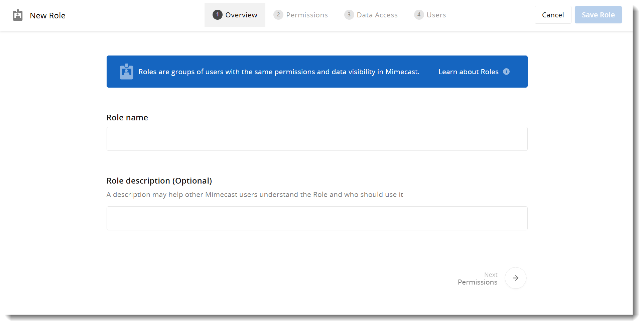Click the New Role page title
The height and width of the screenshot is (326, 644).
click(47, 16)
